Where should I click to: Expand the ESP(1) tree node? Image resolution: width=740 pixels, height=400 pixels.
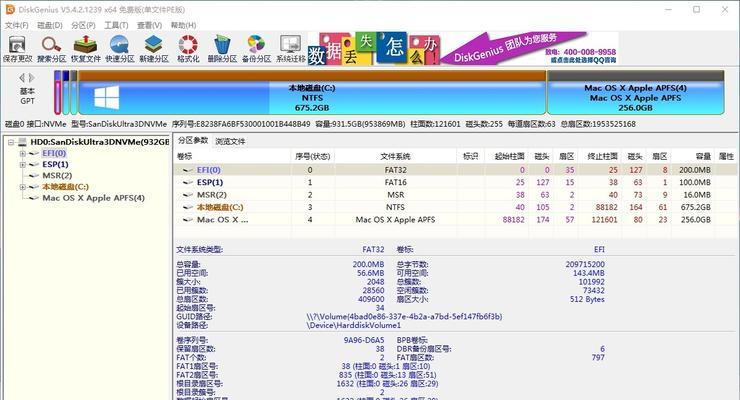(x=22, y=165)
